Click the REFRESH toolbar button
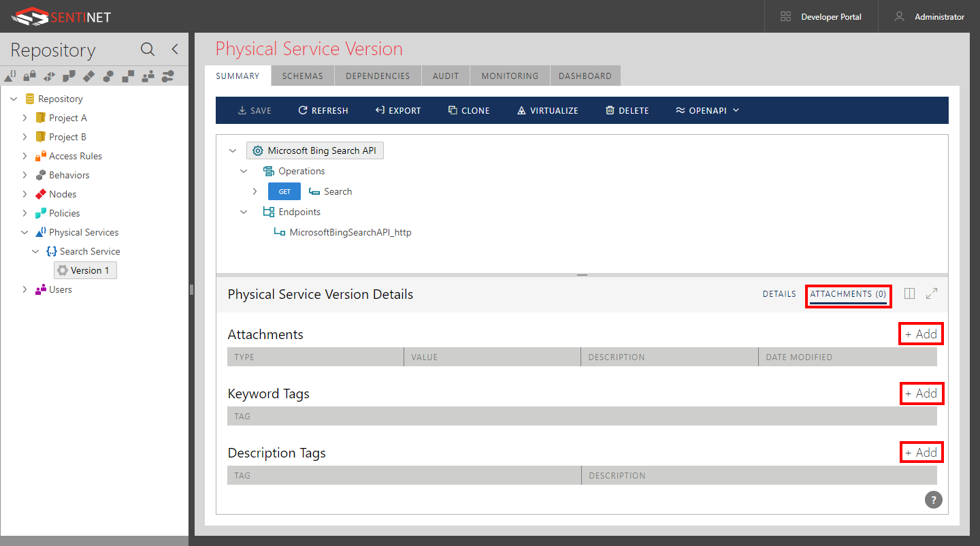 click(323, 110)
